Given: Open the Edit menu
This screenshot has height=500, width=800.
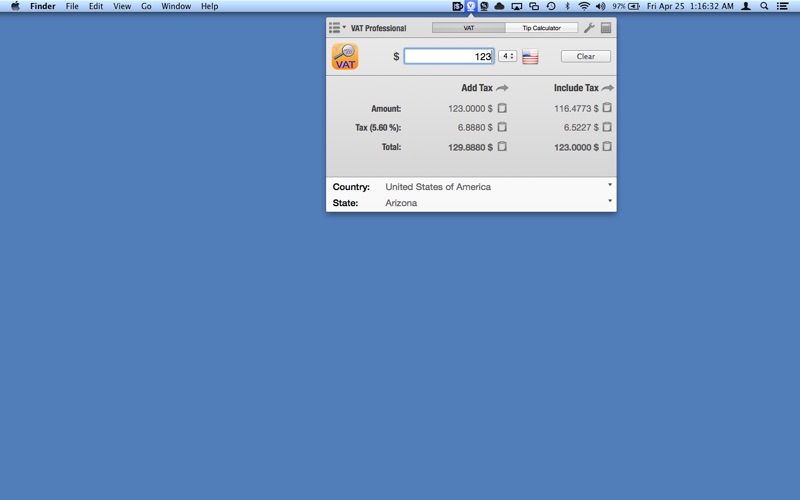Looking at the screenshot, I should pyautogui.click(x=96, y=6).
